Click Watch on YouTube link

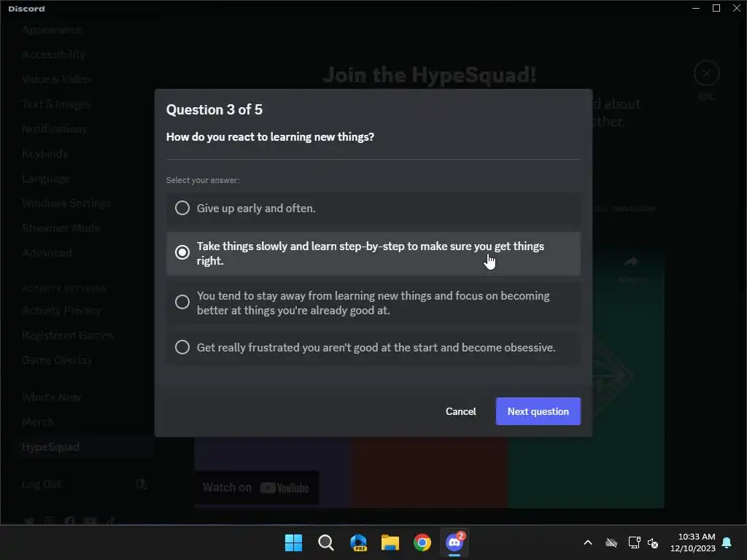click(256, 488)
